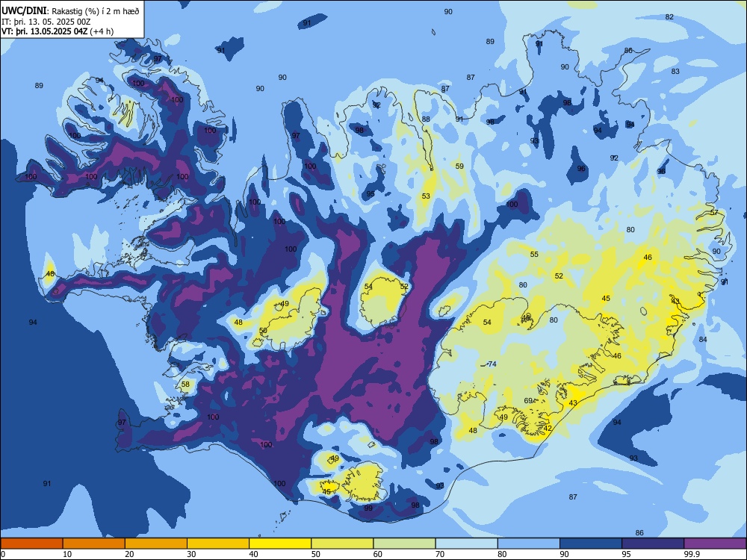
Task: Click the map value '59' in north Iceland
Action: click(459, 167)
